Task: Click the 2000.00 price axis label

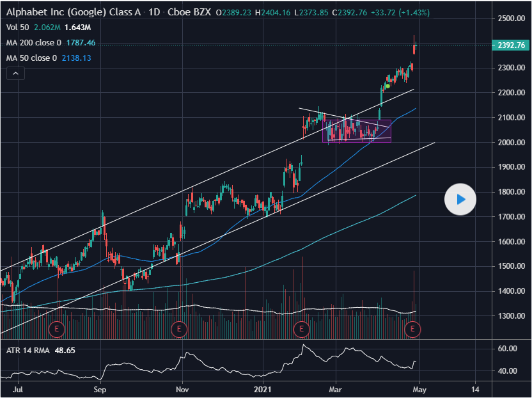Action: [512, 142]
